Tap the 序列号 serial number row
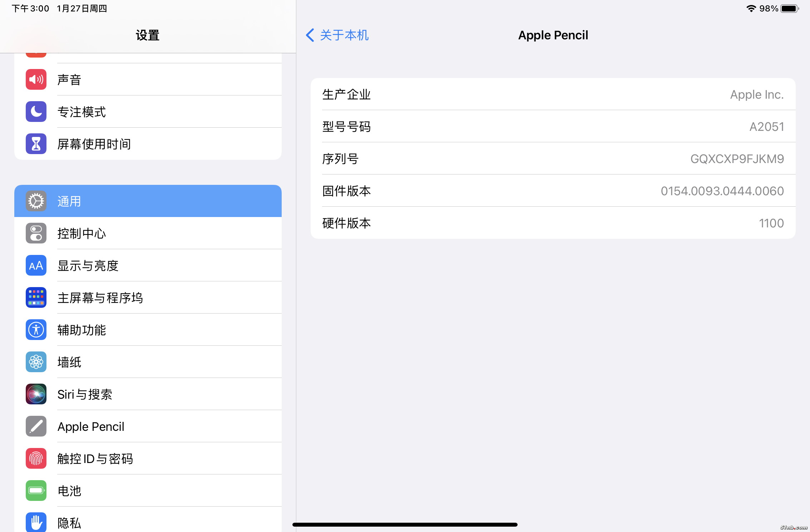The height and width of the screenshot is (532, 810). [x=553, y=158]
